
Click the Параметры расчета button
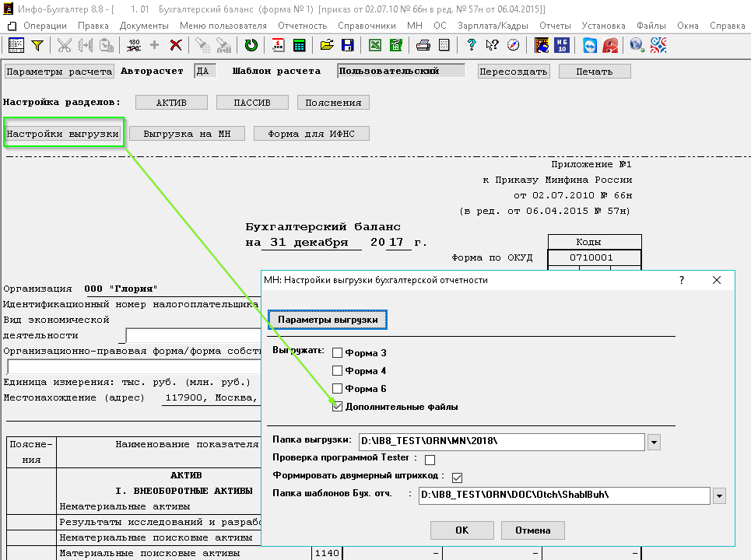(x=59, y=72)
